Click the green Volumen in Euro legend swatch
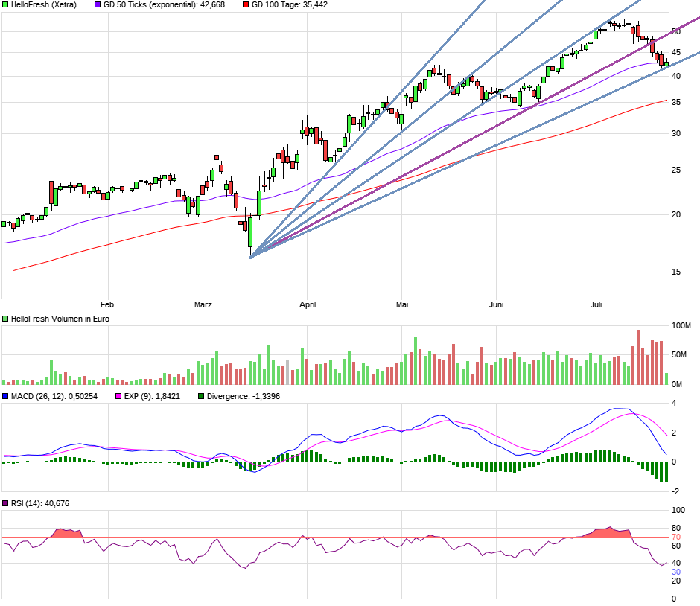The width and height of the screenshot is (700, 606). coord(5,319)
